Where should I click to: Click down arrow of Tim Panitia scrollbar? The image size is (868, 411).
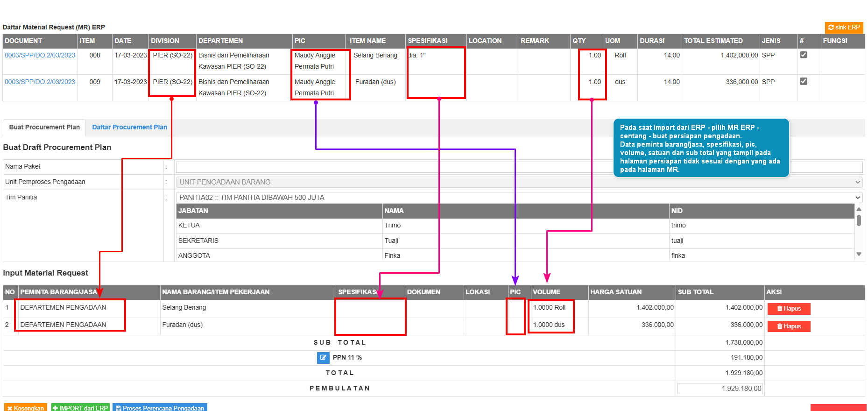coord(859,255)
